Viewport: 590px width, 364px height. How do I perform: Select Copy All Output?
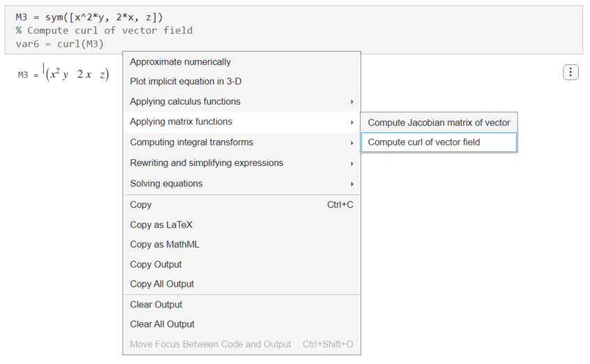coord(162,285)
